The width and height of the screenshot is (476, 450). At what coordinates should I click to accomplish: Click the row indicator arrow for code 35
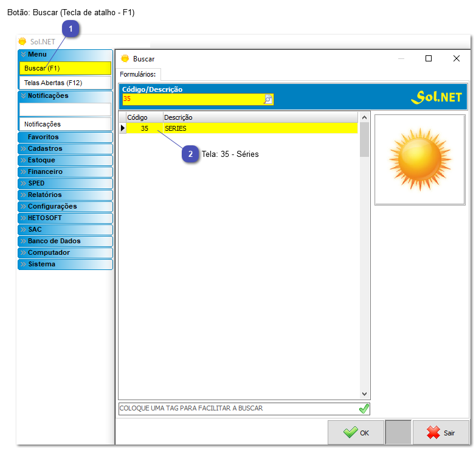point(123,128)
